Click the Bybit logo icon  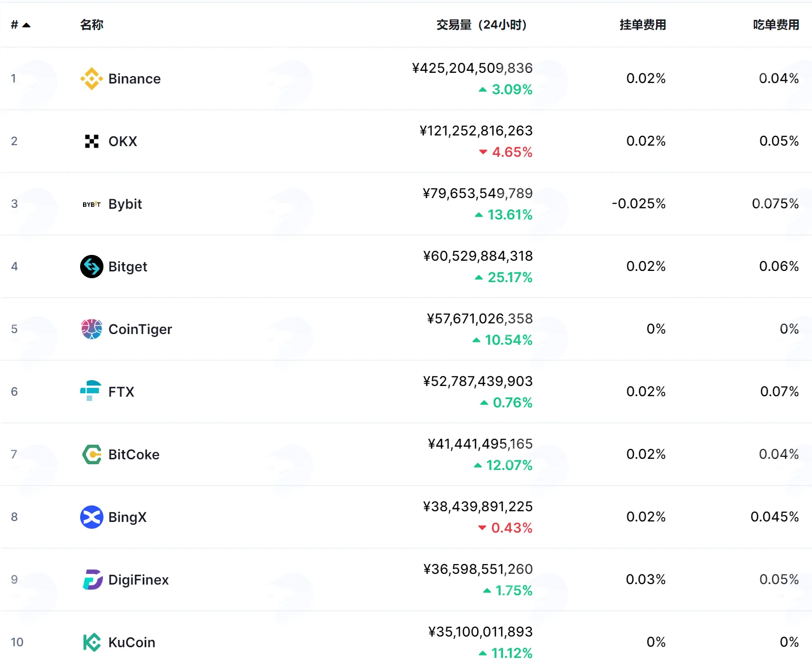click(x=91, y=204)
